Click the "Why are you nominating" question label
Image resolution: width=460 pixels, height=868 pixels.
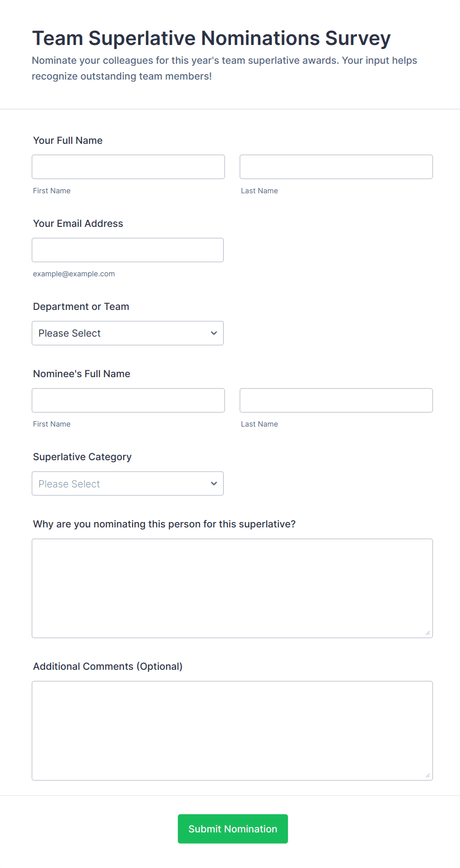coord(164,524)
